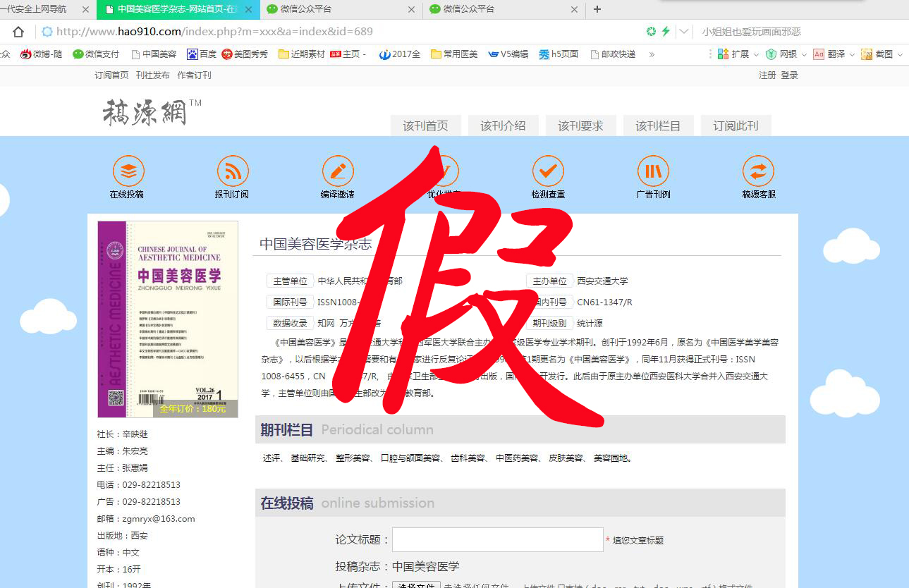The image size is (909, 588).
Task: Click the 电话 029-82218513 line
Action: (x=139, y=485)
